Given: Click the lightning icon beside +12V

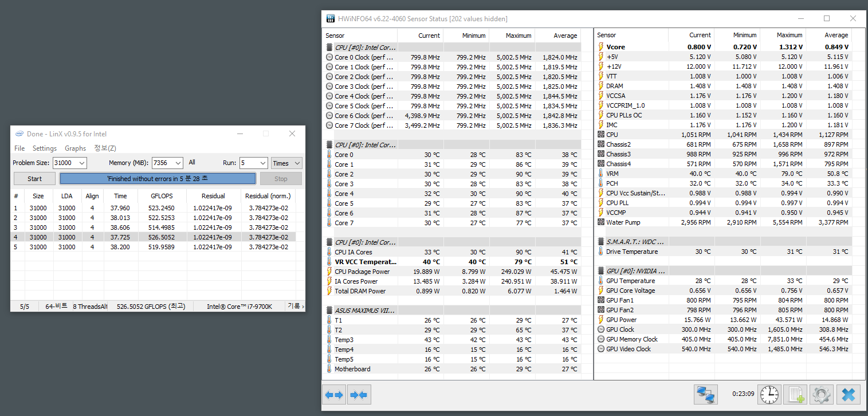Looking at the screenshot, I should click(601, 66).
